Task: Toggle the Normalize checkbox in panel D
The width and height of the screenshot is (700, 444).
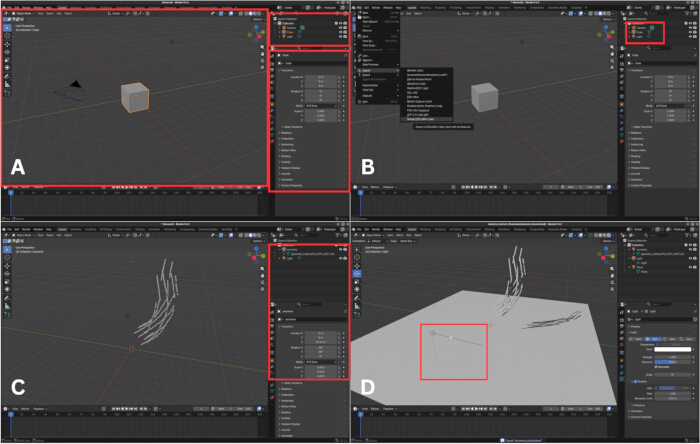Action: [x=656, y=367]
